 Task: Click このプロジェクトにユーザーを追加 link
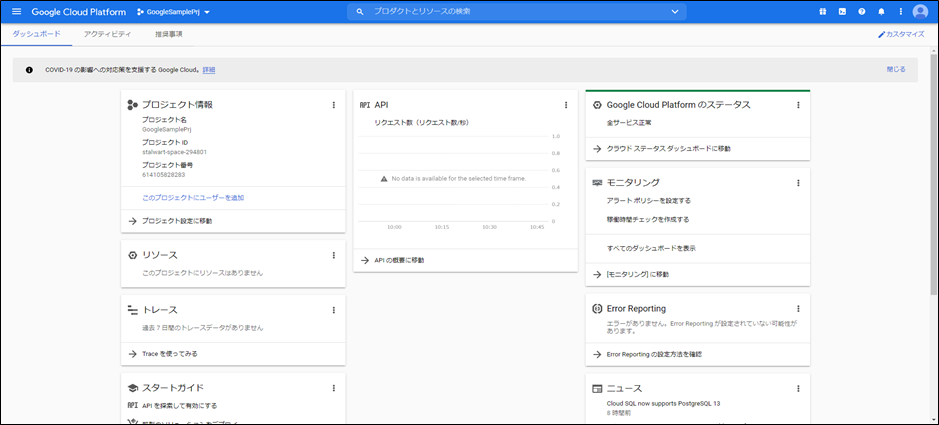(x=193, y=198)
